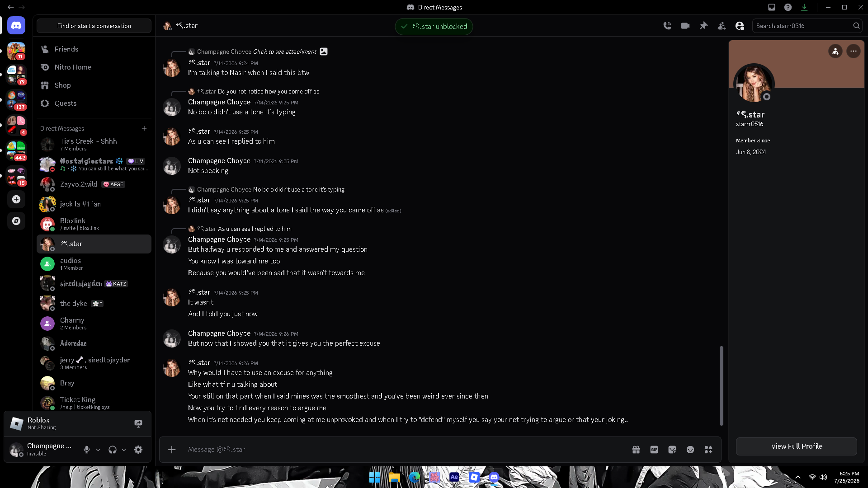Deafen with the headphones button
868x488 pixels.
click(113, 450)
